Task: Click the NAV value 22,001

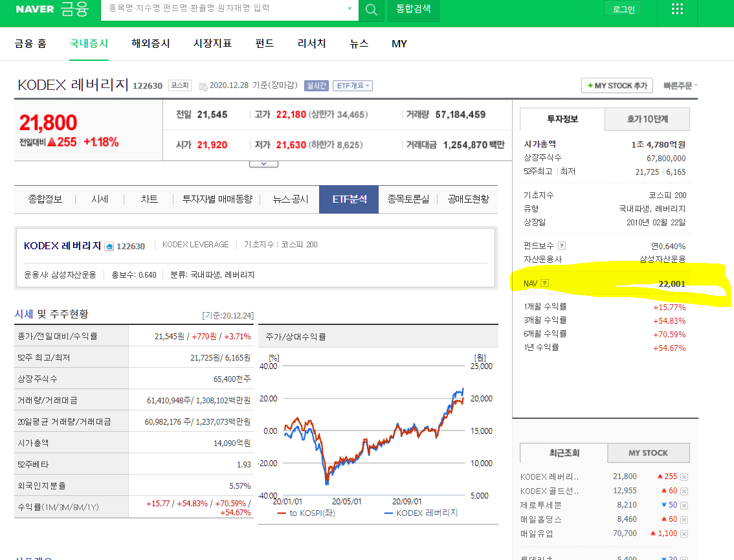Action: pyautogui.click(x=672, y=284)
